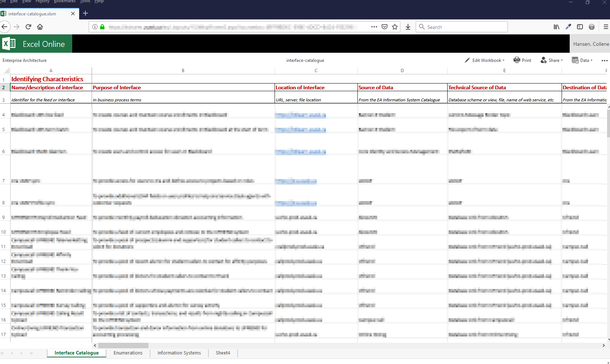Open the hamburger application menu
The width and height of the screenshot is (610, 364).
(606, 27)
